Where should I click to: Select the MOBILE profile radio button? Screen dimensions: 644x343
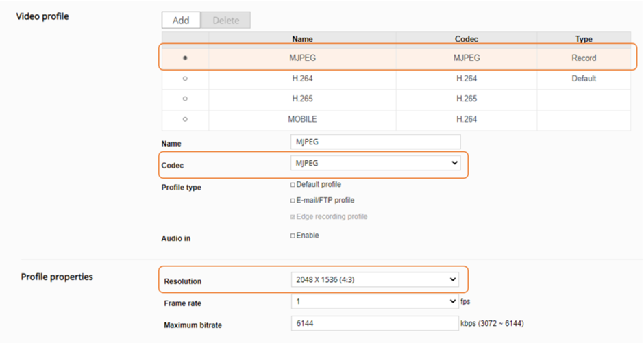(185, 119)
